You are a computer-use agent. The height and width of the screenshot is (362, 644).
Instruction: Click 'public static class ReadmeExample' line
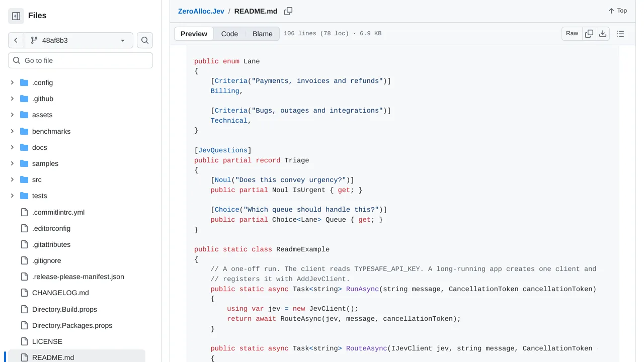pyautogui.click(x=262, y=249)
